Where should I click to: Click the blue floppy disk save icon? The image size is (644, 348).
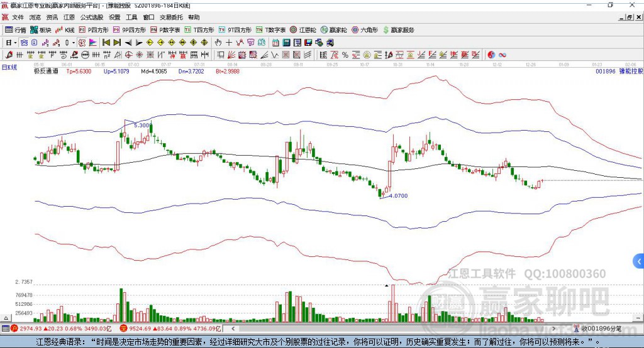pyautogui.click(x=308, y=43)
